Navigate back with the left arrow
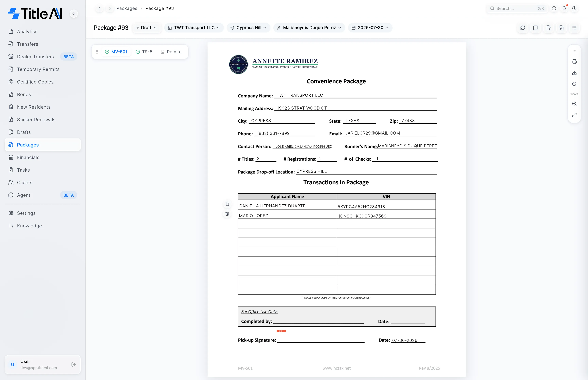588x380 pixels. 99,8
